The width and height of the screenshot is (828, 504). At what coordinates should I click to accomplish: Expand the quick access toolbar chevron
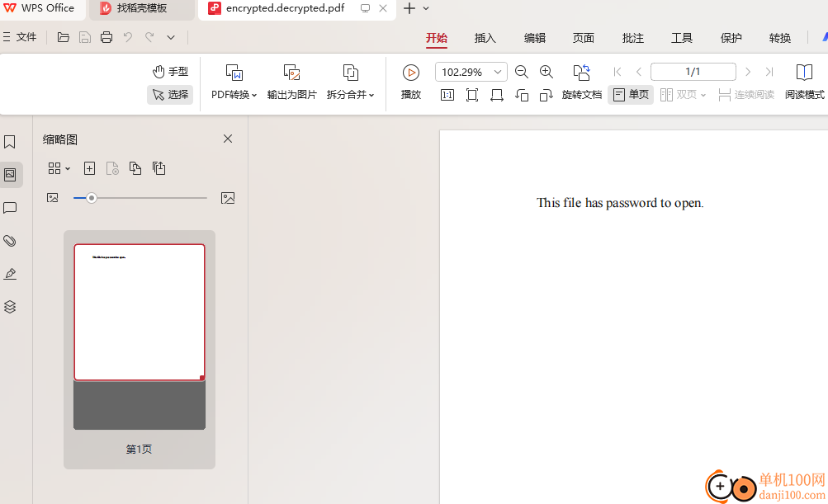click(x=171, y=37)
